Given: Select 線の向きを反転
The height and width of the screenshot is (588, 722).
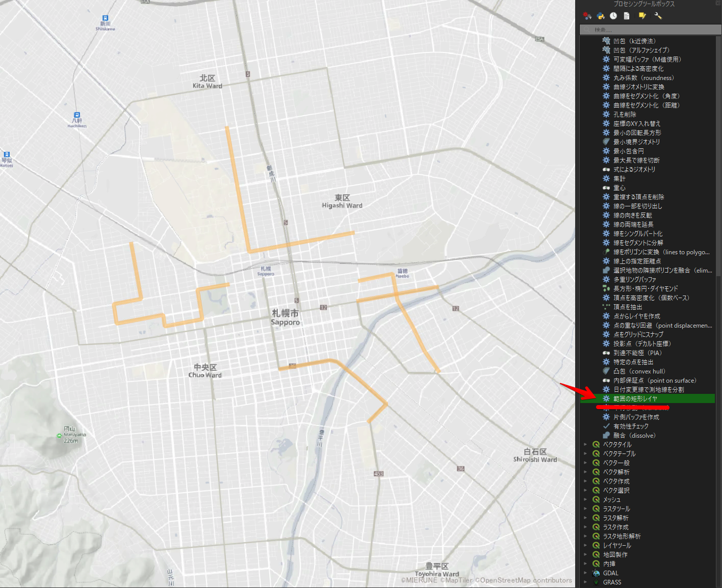Looking at the screenshot, I should tap(633, 215).
